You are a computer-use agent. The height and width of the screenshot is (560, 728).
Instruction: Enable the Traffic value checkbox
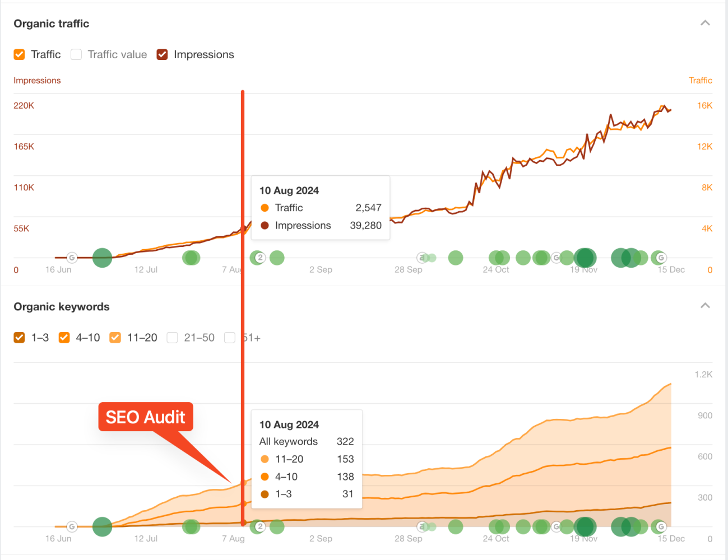click(x=76, y=54)
